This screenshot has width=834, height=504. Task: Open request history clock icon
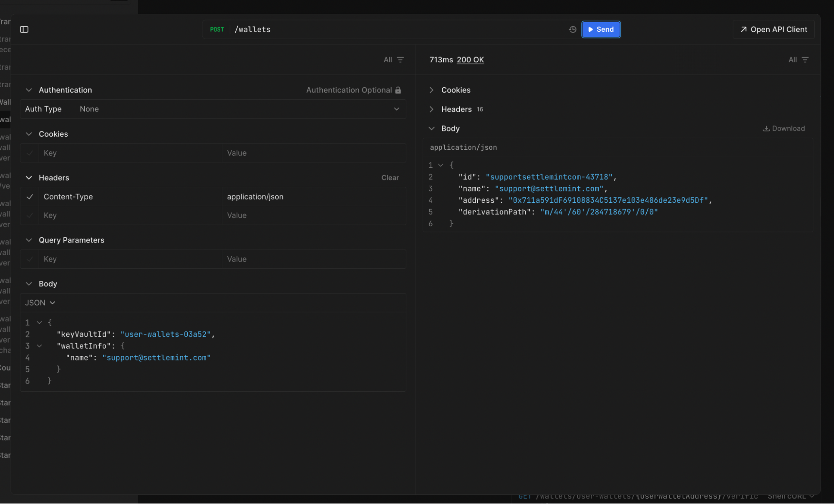[x=572, y=29]
